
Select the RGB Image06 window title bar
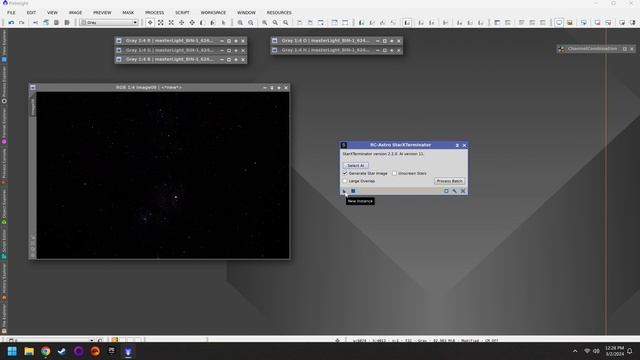[x=149, y=87]
